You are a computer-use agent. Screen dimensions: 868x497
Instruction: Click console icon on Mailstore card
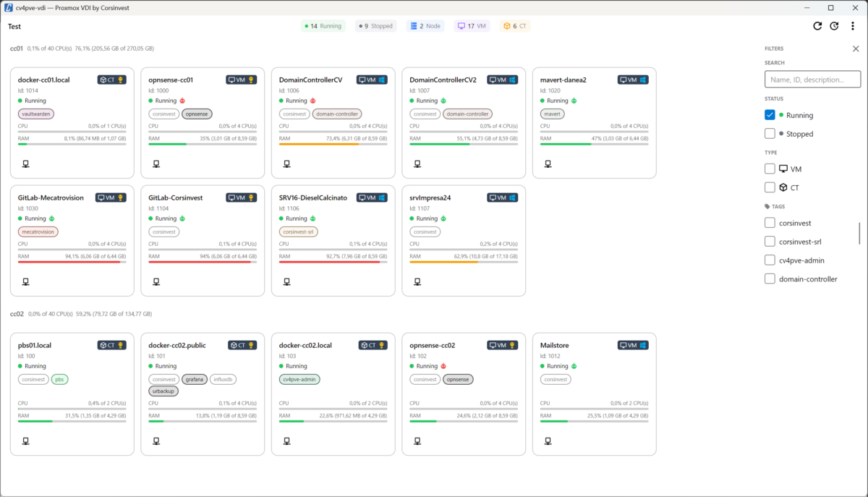pos(548,441)
